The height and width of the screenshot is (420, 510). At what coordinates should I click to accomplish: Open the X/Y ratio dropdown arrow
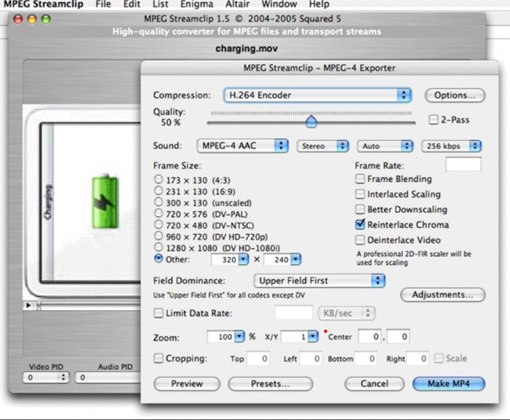coord(313,337)
